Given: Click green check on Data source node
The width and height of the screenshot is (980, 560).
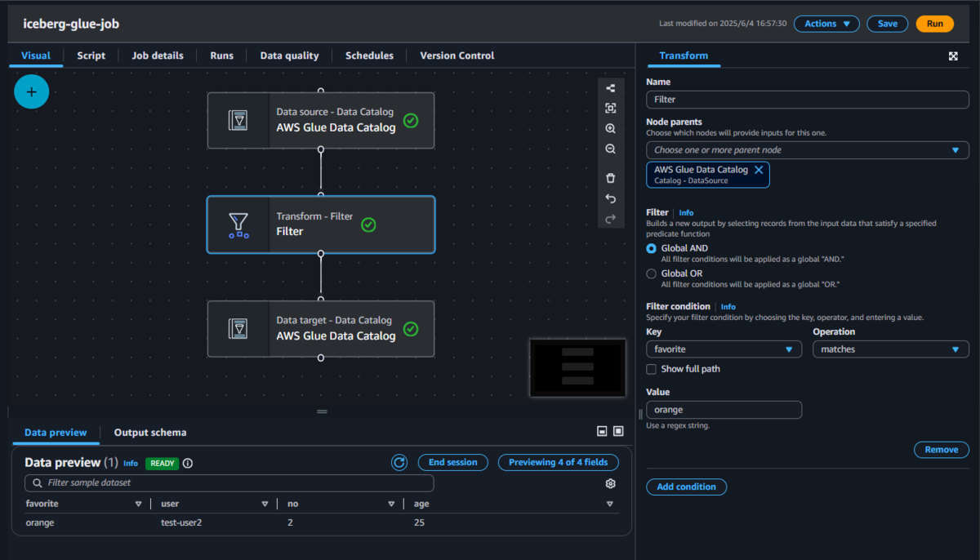Looking at the screenshot, I should [411, 120].
